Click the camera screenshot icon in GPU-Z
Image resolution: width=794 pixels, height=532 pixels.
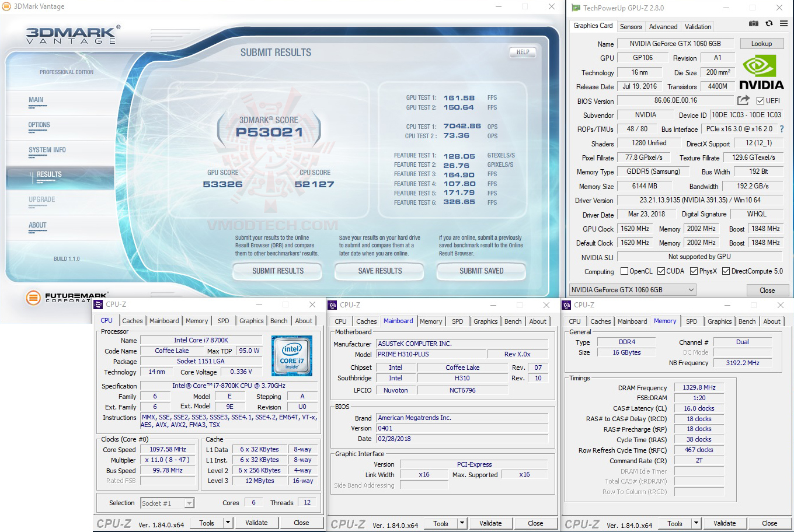tap(753, 24)
